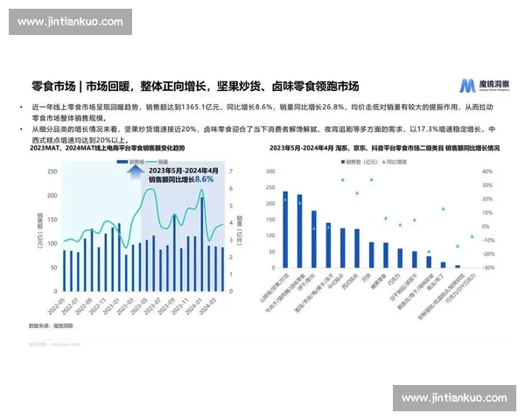Click the category label 中式糕点
The height and width of the screenshot is (420, 525).
click(x=336, y=281)
